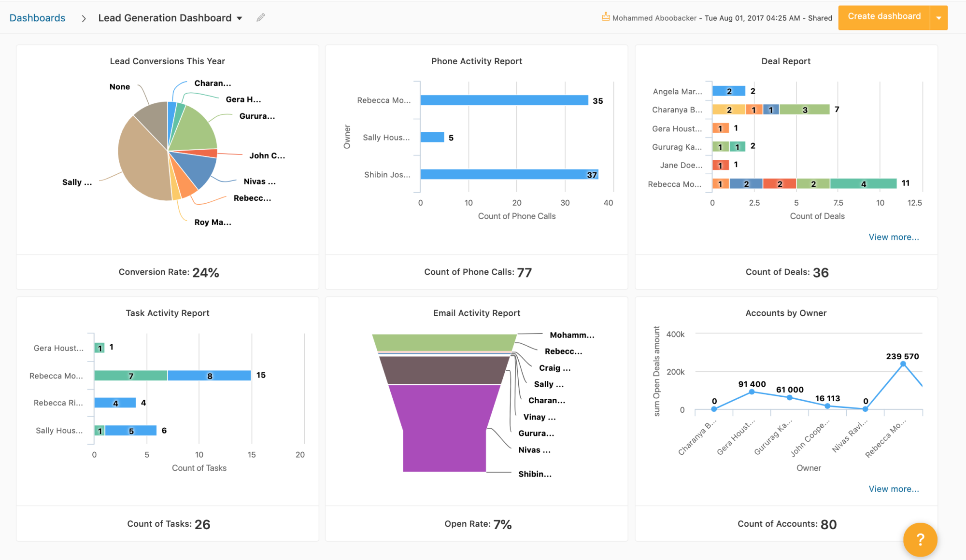The width and height of the screenshot is (966, 560).
Task: Expand the Create dashboard dropdown arrow
Action: tap(939, 17)
